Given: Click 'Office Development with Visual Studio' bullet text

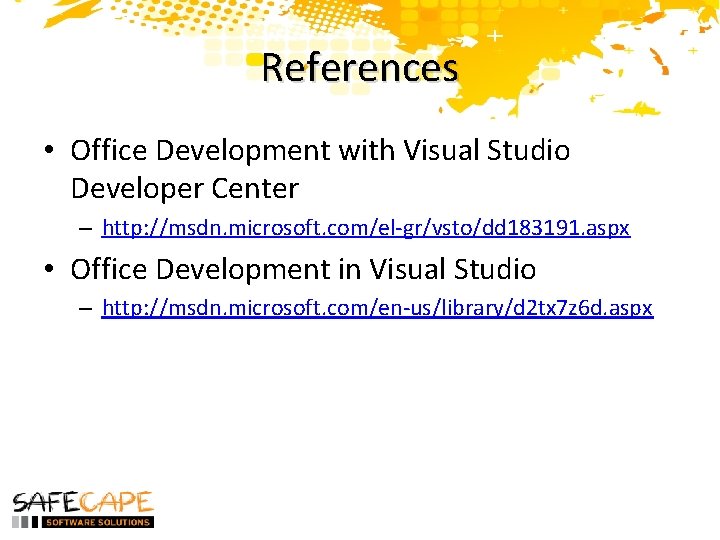Looking at the screenshot, I should click(320, 151).
